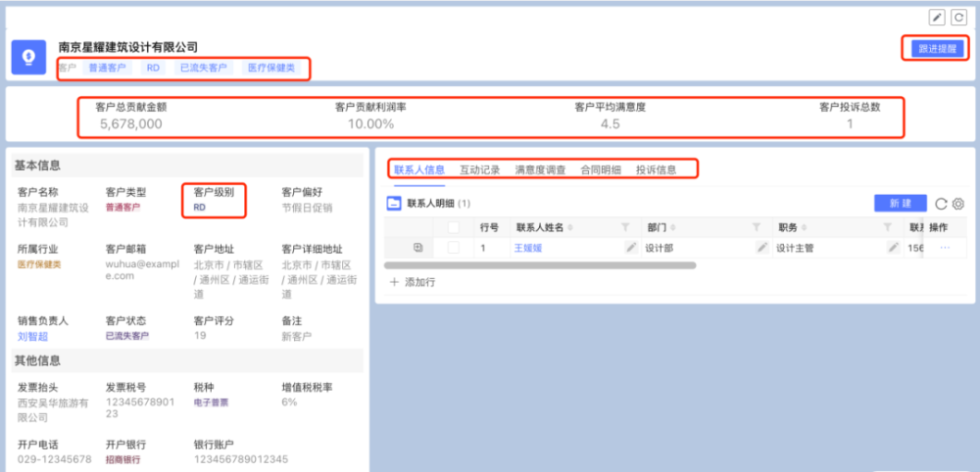
Task: Open the filter for 职务 column
Action: (887, 227)
